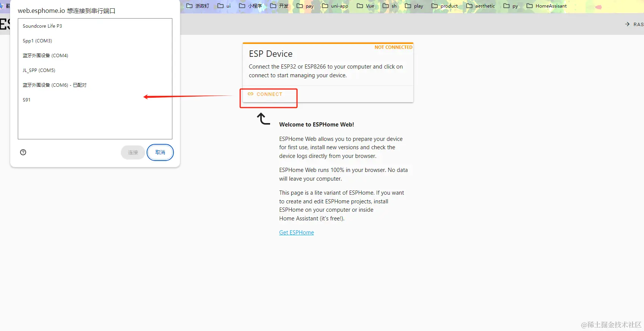Open the product bookmark folder
The image size is (644, 331).
445,6
